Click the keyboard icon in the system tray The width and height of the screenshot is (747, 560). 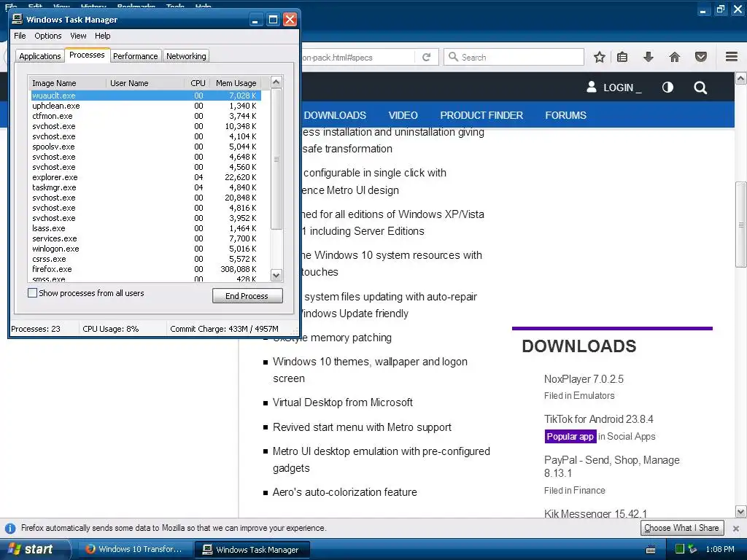coord(650,550)
